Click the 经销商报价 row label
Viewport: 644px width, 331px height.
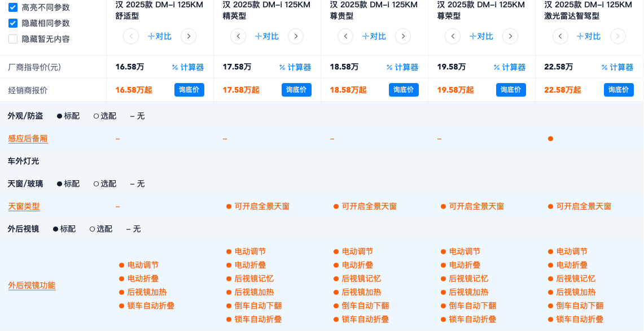(x=28, y=90)
